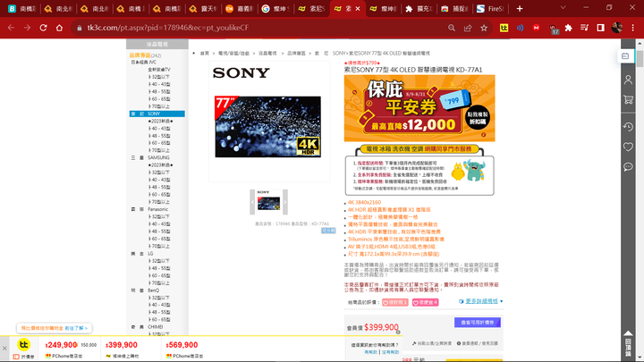Switch to the extensions puzzle-icon tab
The image size is (644, 362).
pos(418,9)
